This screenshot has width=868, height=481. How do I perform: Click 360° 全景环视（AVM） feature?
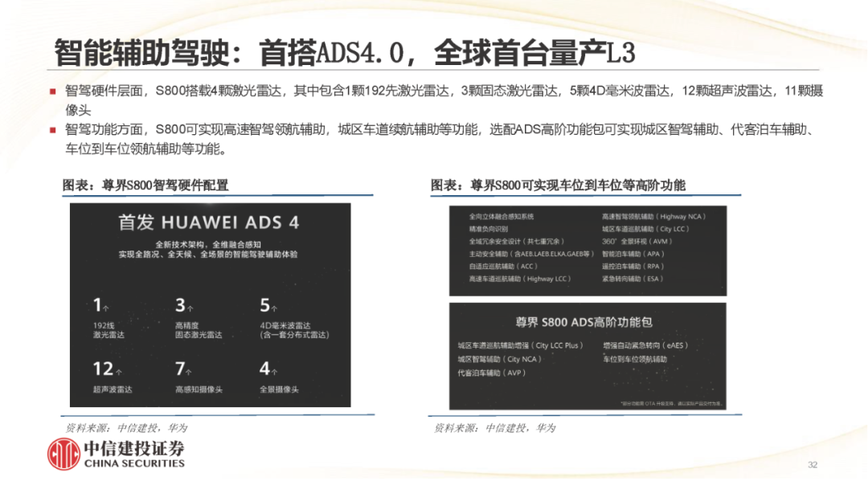(x=637, y=241)
